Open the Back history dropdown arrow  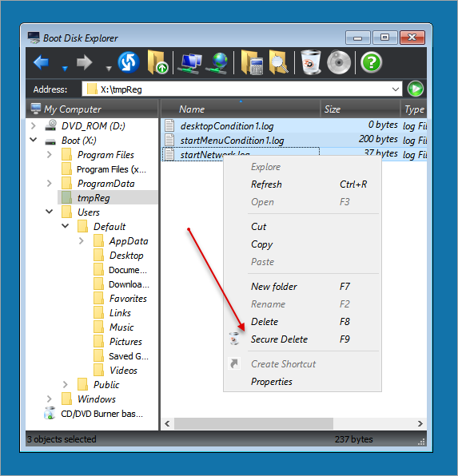click(x=65, y=69)
